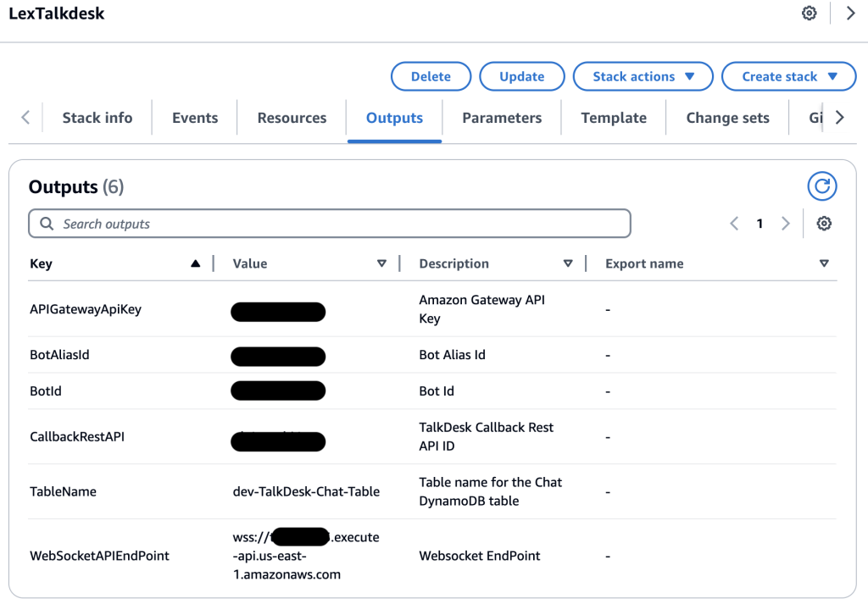
Task: Click Amazon Gateway API Key description
Action: coord(481,309)
